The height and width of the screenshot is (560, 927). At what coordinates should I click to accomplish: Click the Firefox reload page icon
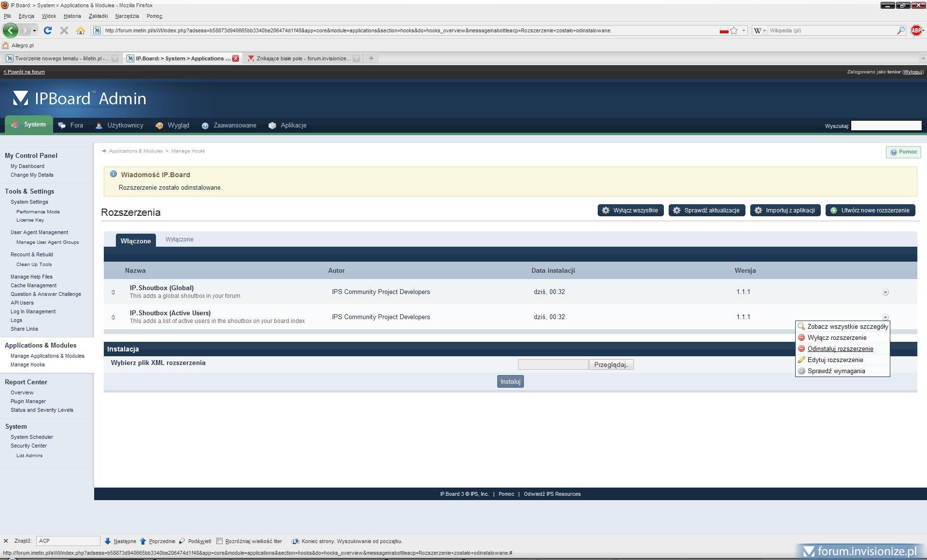point(47,30)
